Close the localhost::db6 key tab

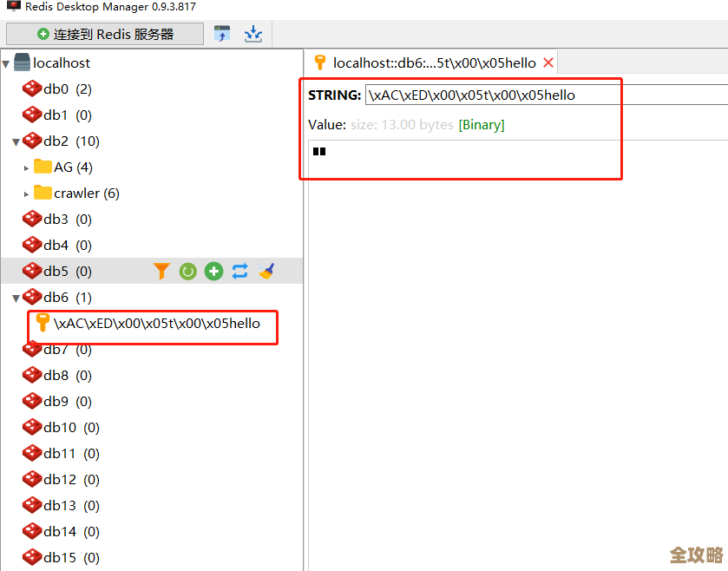click(x=548, y=62)
